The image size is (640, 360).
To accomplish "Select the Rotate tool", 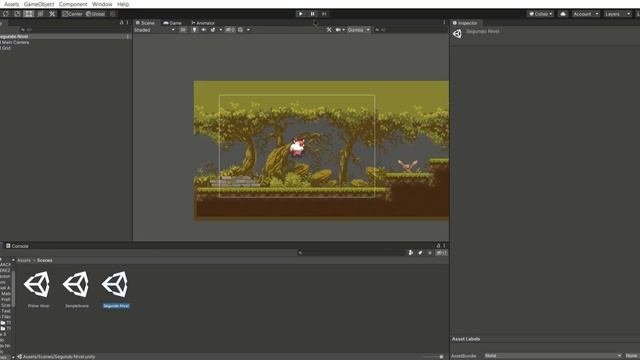I will (6, 14).
